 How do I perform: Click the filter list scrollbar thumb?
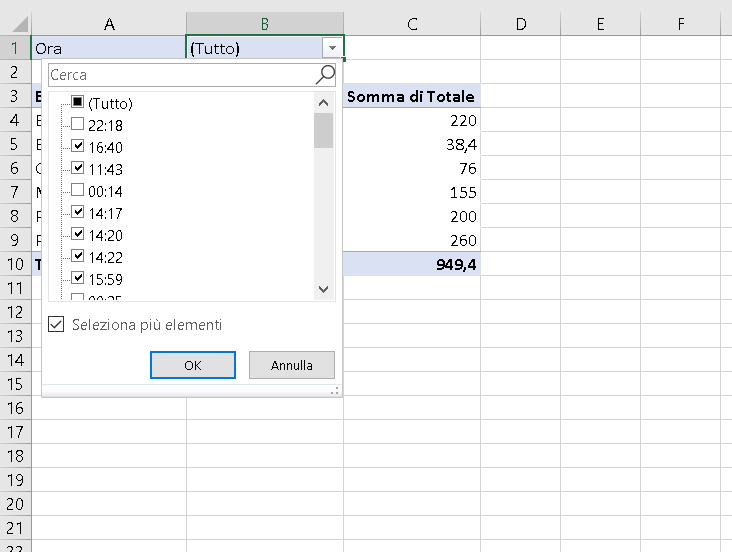pyautogui.click(x=324, y=130)
